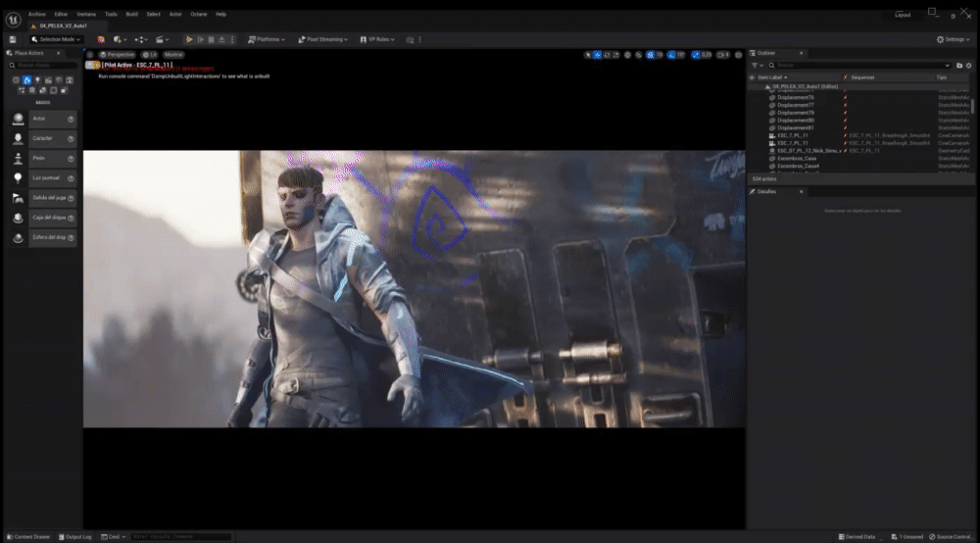Select the All Classes category icon in Place Actors

[64, 90]
